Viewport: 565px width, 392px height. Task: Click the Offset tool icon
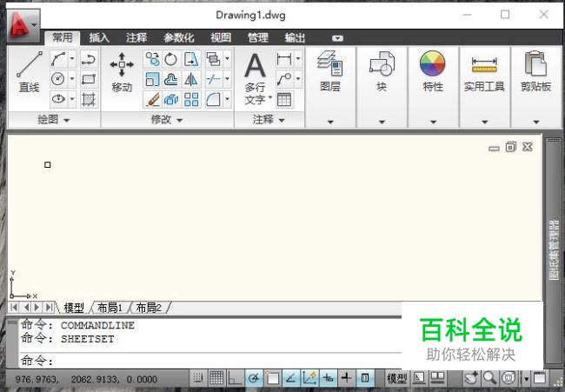(x=170, y=78)
